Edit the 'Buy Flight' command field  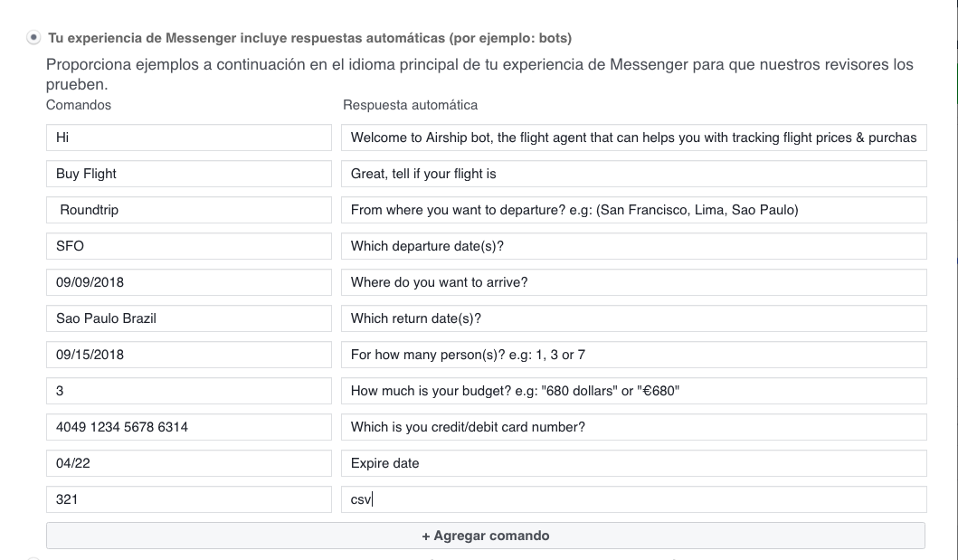189,174
